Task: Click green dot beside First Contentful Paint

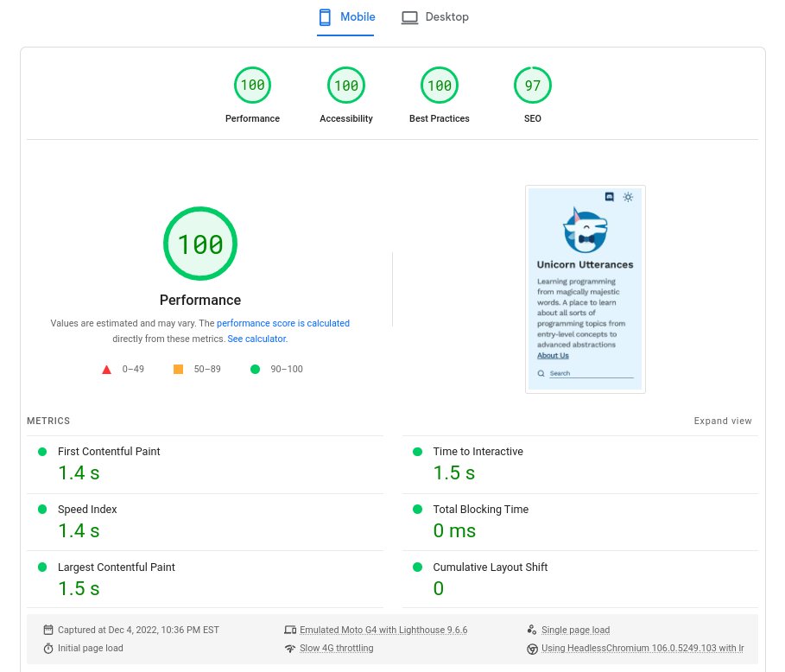Action: point(42,452)
